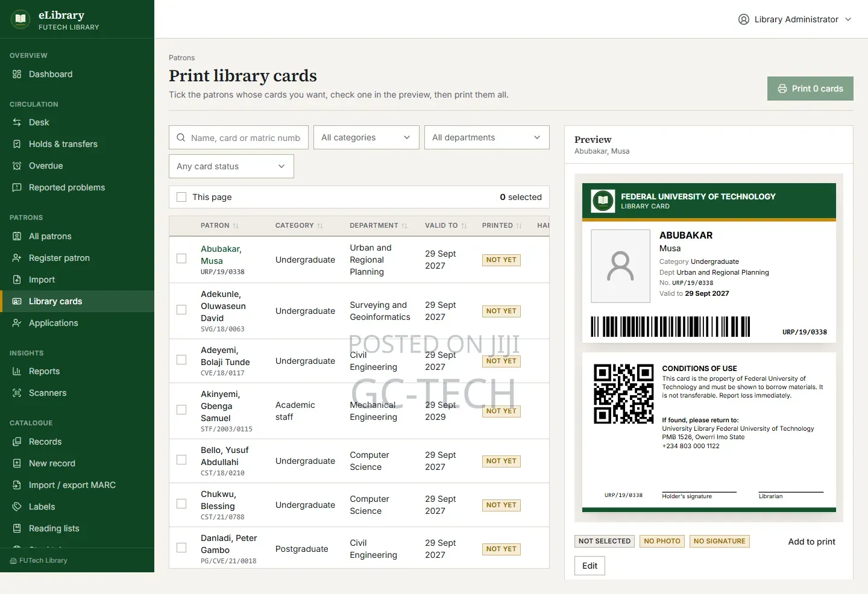Screen dimensions: 868x594
Task: Click the NO SIGNATURE status tag
Action: pos(719,541)
